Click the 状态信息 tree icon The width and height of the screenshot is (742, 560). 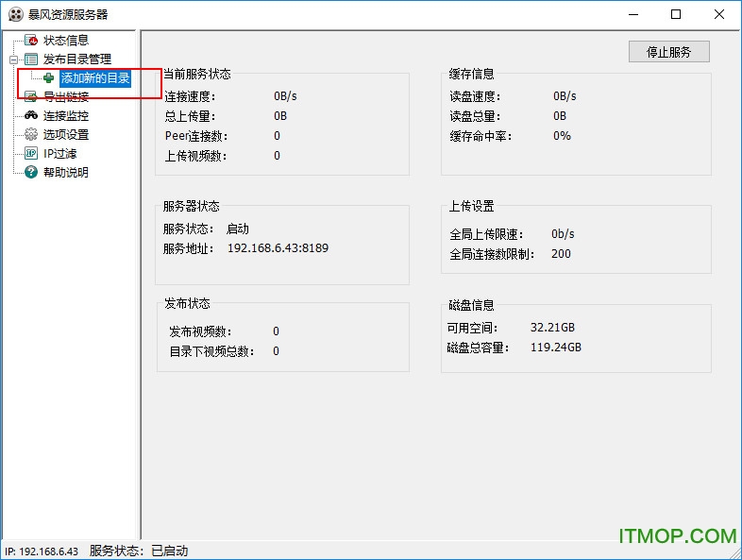click(x=31, y=41)
